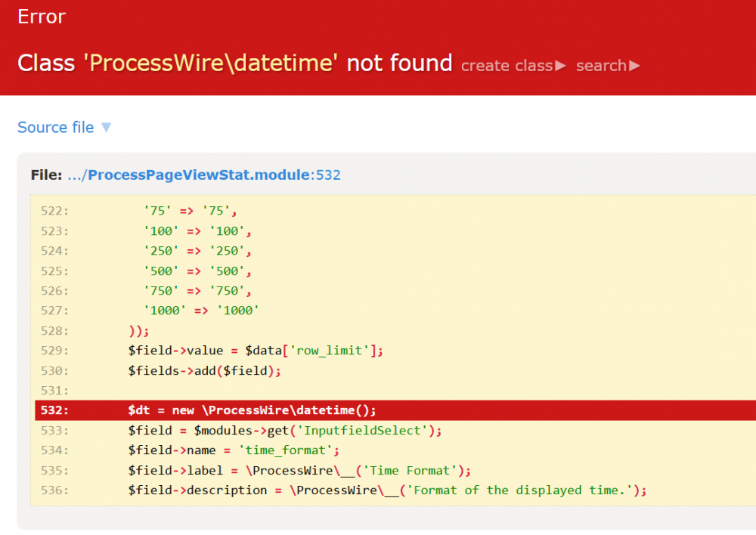Click the code line '500' => '500'
The width and height of the screenshot is (756, 535).
[x=197, y=271]
